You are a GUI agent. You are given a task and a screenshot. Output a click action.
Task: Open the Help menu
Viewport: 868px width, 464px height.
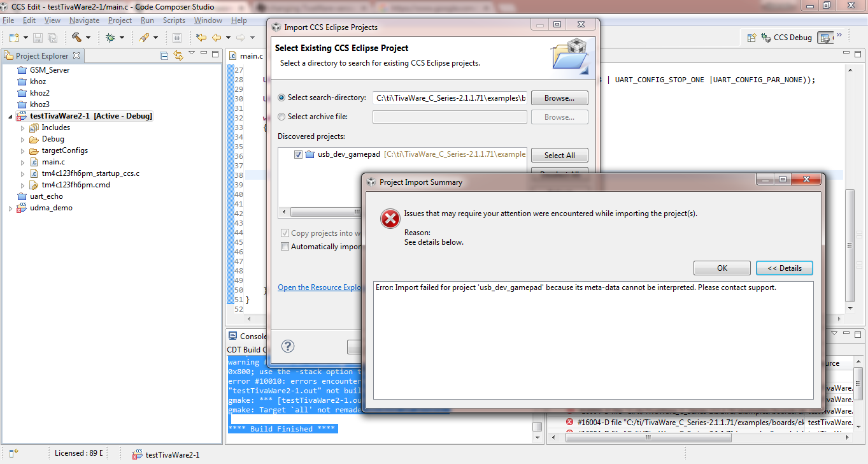(239, 20)
